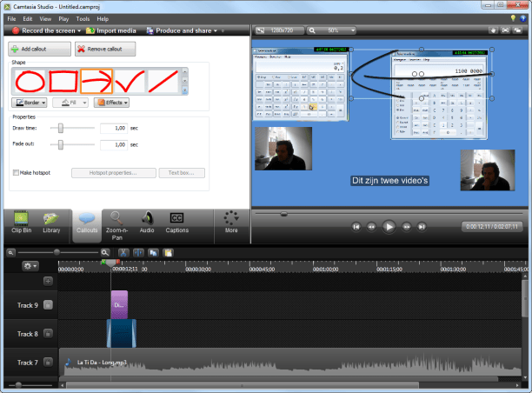This screenshot has width=532, height=393.
Task: Click the Cut scissors icon
Action: point(123,253)
